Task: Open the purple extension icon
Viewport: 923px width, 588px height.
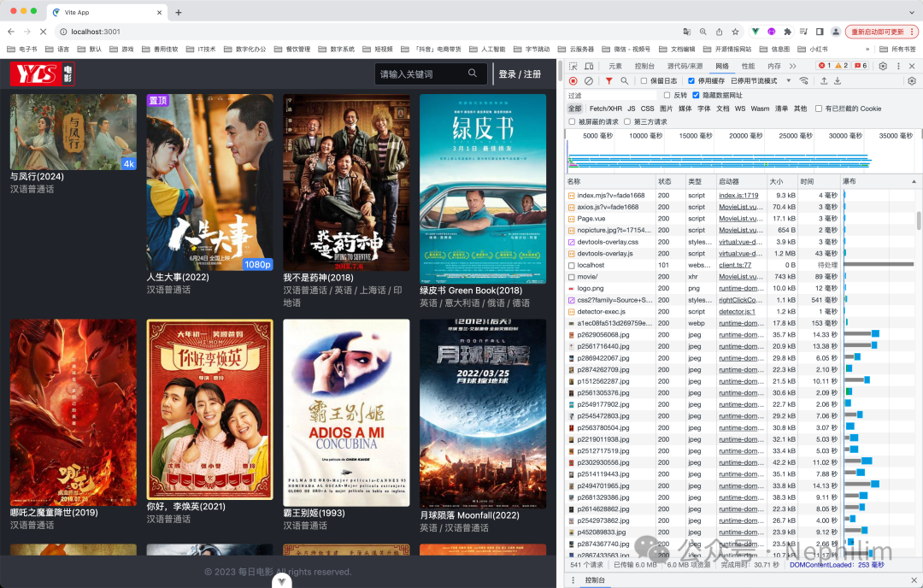Action: [x=771, y=32]
